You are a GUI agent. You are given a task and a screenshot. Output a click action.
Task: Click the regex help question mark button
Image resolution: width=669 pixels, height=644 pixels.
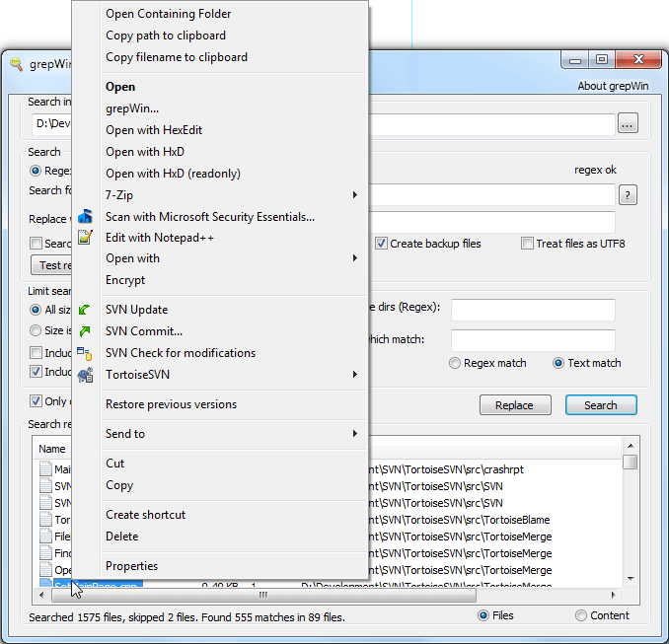pyautogui.click(x=628, y=195)
